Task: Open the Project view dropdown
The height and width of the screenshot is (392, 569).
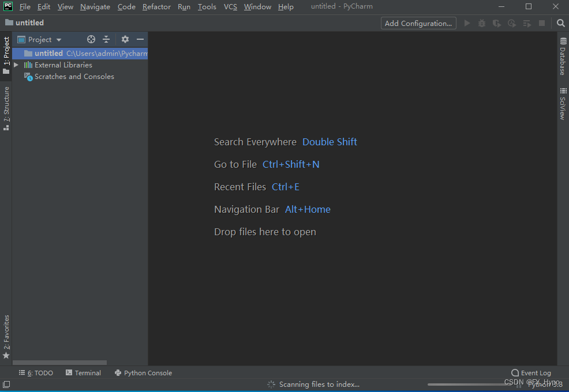Action: [58, 39]
